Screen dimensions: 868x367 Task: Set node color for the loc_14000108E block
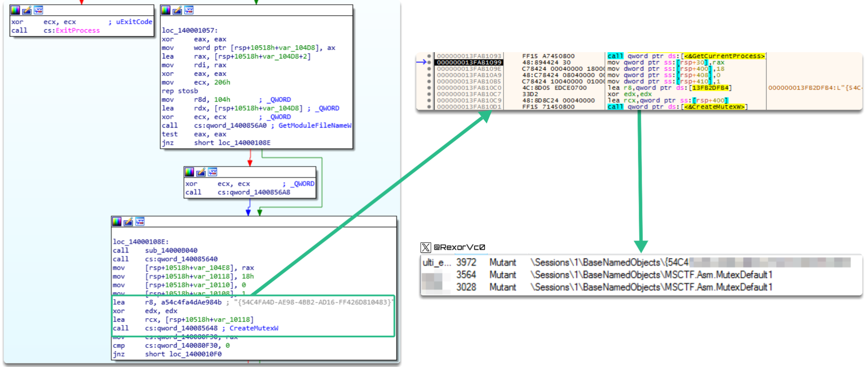(117, 221)
